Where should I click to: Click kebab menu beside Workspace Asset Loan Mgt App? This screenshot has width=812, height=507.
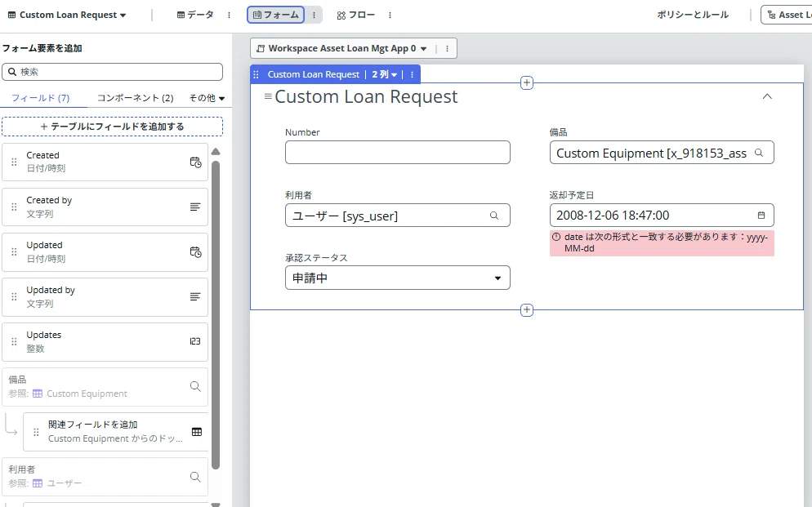[x=448, y=49]
